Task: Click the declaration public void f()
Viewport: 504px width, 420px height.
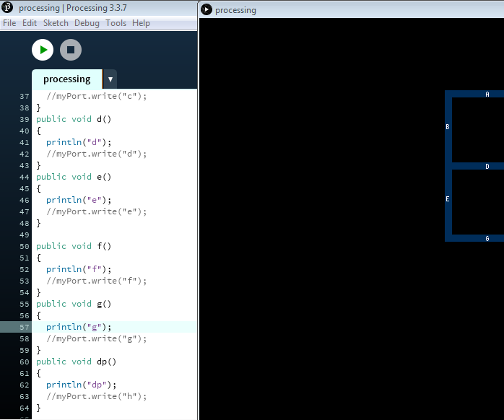Action: tap(74, 246)
